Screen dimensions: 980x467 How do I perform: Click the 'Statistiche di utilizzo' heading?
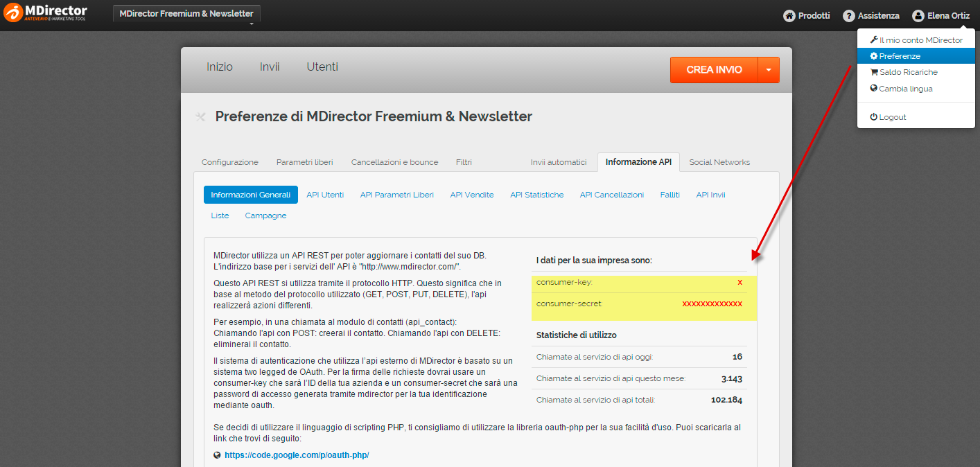coord(577,335)
